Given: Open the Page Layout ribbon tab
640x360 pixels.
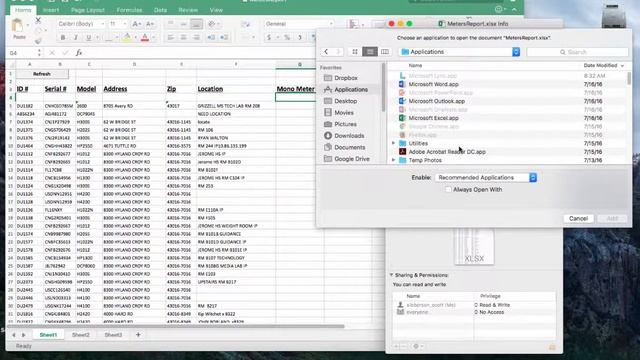Looking at the screenshot, I should [88, 10].
